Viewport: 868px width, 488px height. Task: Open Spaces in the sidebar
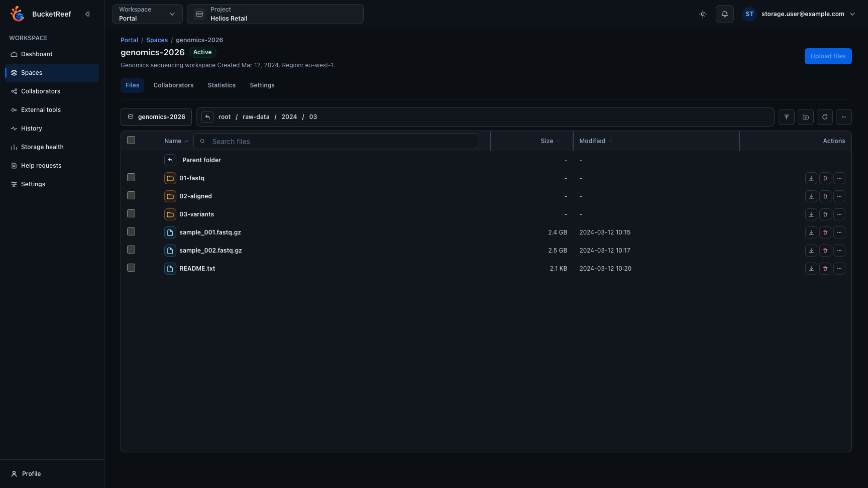click(x=52, y=73)
